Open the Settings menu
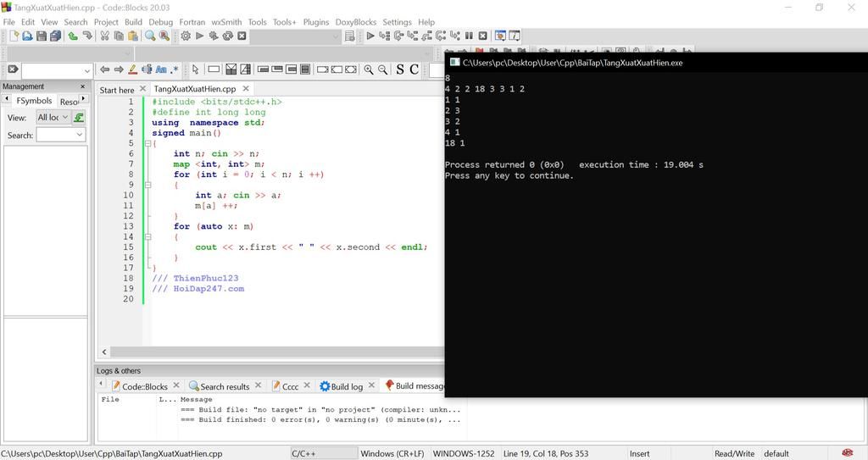The image size is (868, 460). tap(397, 22)
